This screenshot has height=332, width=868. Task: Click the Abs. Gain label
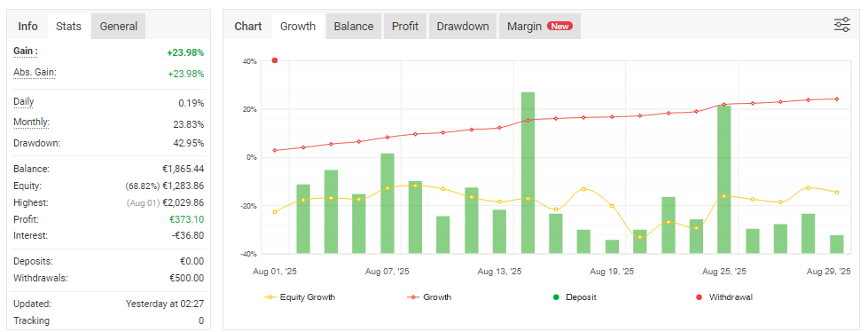click(x=35, y=73)
